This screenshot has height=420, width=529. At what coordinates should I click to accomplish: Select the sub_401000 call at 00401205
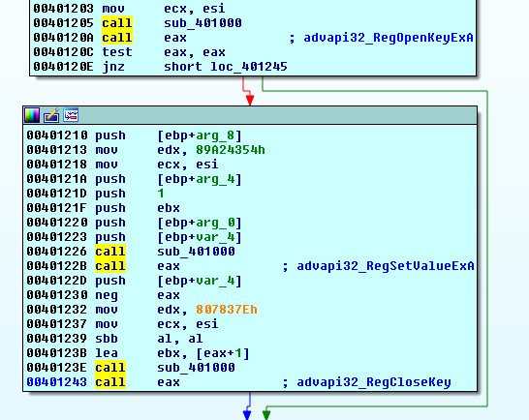coord(202,23)
